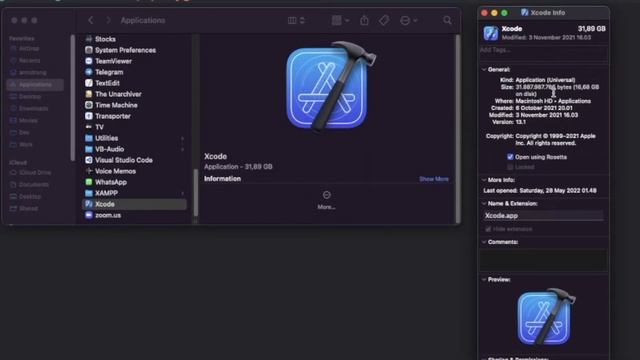Click Xcode preview thumbnail in Info window
Image resolution: width=640 pixels, height=360 pixels.
point(546,317)
